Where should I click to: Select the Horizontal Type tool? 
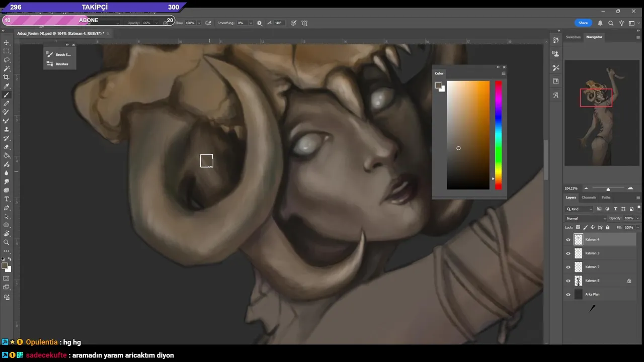7,199
